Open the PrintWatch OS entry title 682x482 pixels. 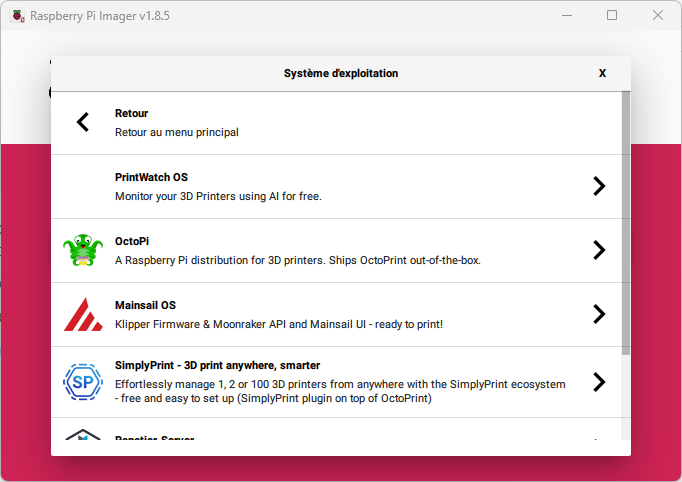(151, 177)
